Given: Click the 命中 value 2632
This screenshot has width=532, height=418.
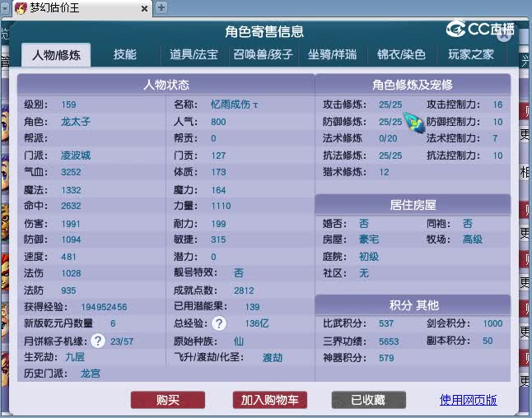Looking at the screenshot, I should point(71,206).
